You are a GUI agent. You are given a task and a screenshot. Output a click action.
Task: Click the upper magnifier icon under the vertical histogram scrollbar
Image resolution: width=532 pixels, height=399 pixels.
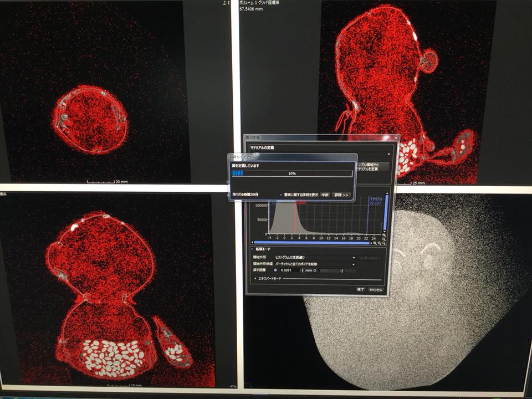coord(385,234)
